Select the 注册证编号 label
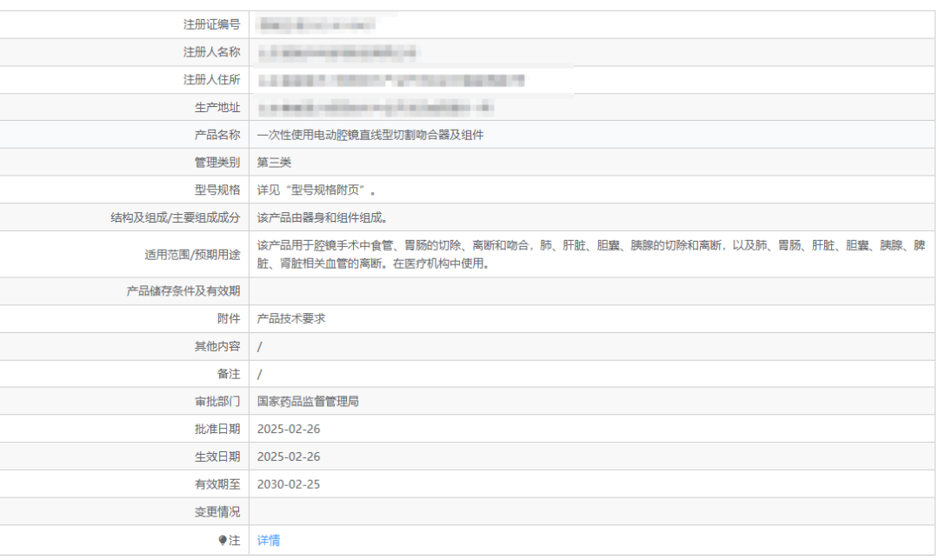Screen dimensions: 939x560 [211, 24]
